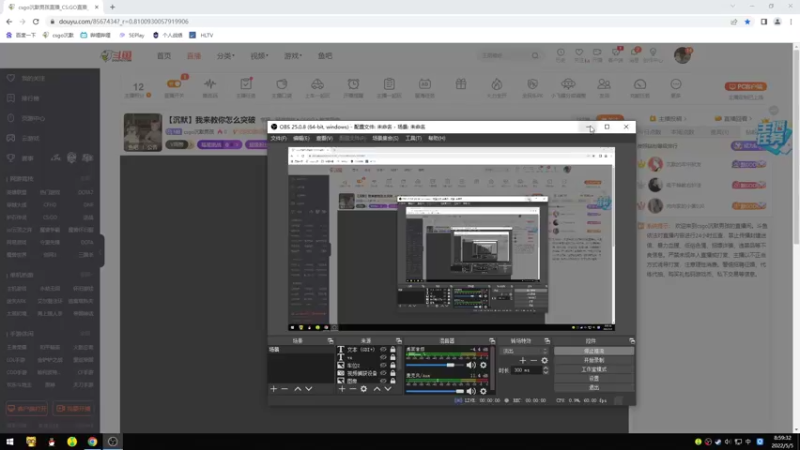Add a new source in OBS sources panel
The width and height of the screenshot is (800, 450).
342,389
